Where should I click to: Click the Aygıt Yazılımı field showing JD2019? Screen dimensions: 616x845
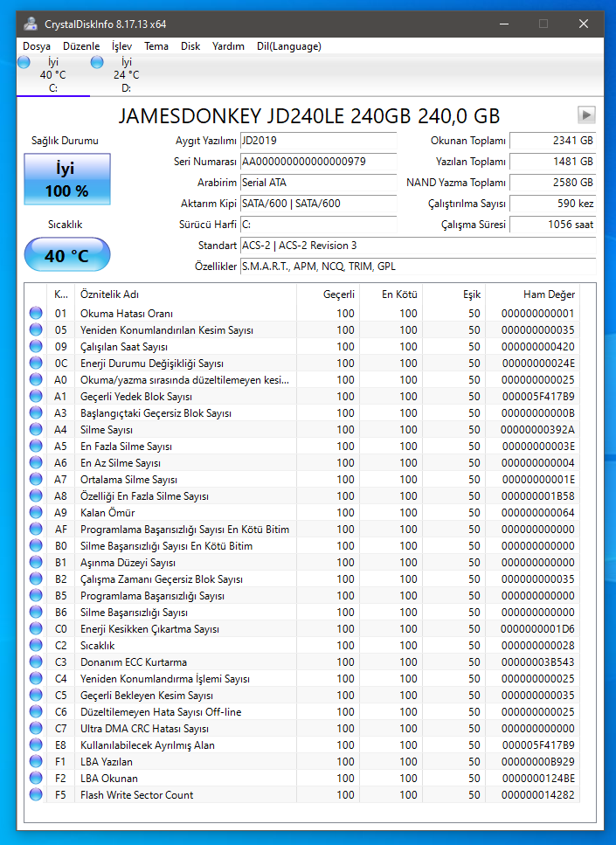[x=319, y=141]
